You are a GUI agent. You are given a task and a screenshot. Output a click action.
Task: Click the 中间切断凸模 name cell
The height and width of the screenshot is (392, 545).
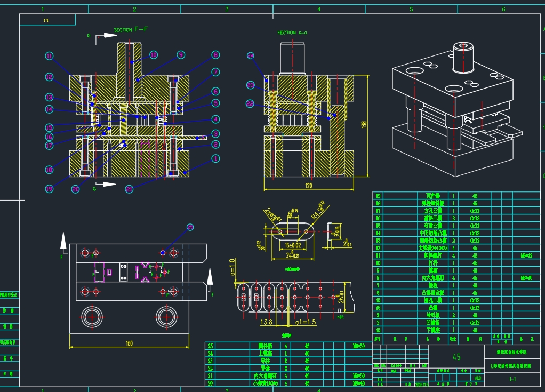tap(432, 233)
